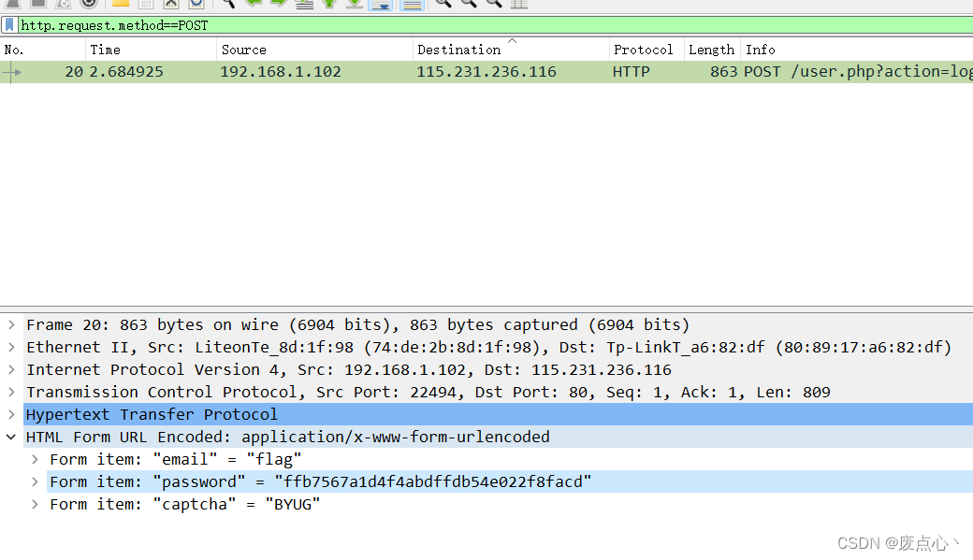Image resolution: width=973 pixels, height=560 pixels.
Task: Expand the Frame 20 details row
Action: coord(11,324)
